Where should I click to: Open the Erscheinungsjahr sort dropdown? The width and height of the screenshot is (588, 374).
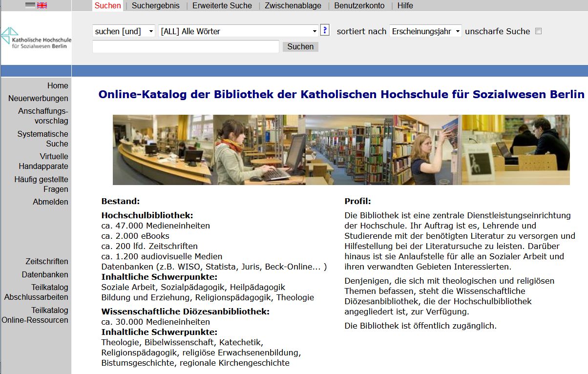426,31
